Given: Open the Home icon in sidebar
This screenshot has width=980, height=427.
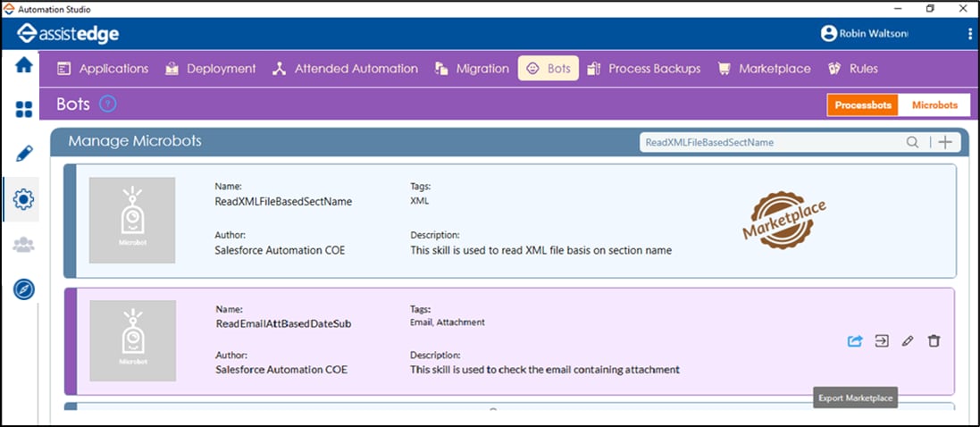Looking at the screenshot, I should coord(24,65).
